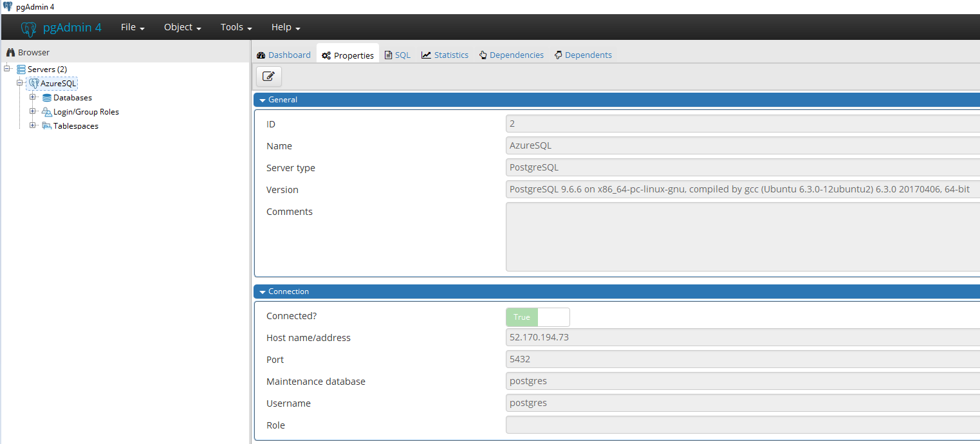Image resolution: width=980 pixels, height=444 pixels.
Task: Click the Server type PostgreSQL field
Action: [x=743, y=167]
